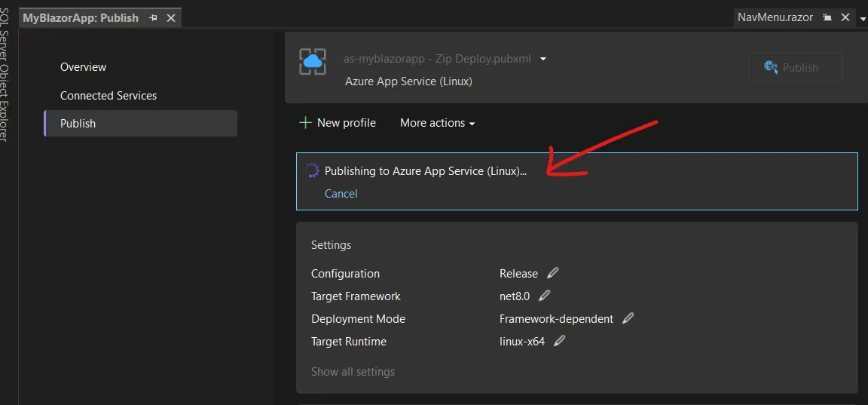Screen dimensions: 868x405
Task: Click the publishing progress spinner
Action: [312, 170]
